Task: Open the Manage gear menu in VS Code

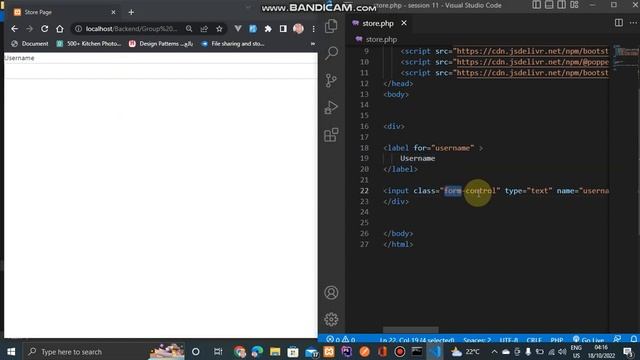Action: pos(331,319)
